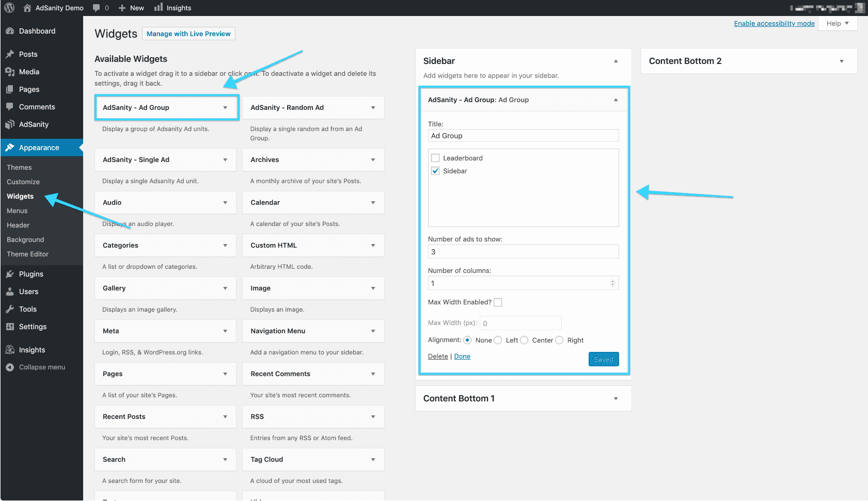The image size is (868, 501).
Task: Expand the Recent Posts widget
Action: (x=225, y=417)
